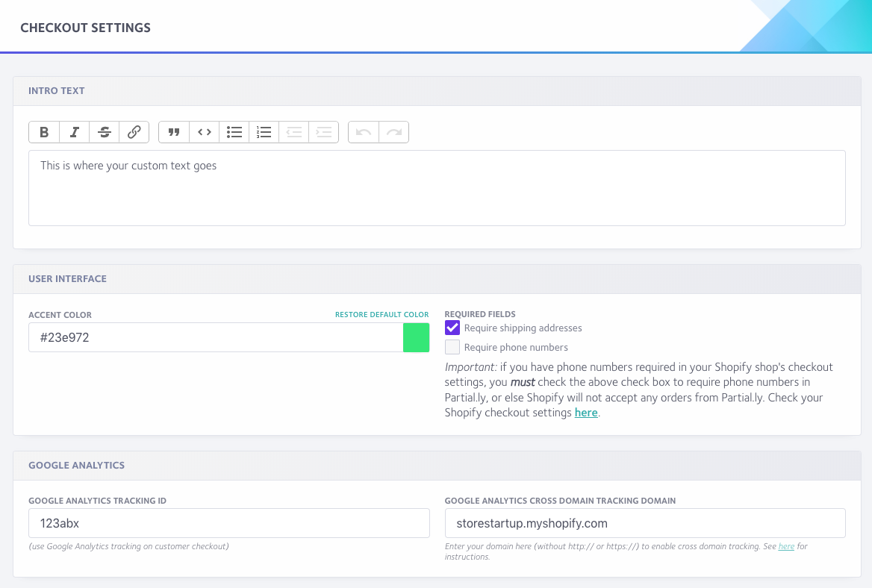
Task: Insert a link using the chain icon
Action: (134, 132)
